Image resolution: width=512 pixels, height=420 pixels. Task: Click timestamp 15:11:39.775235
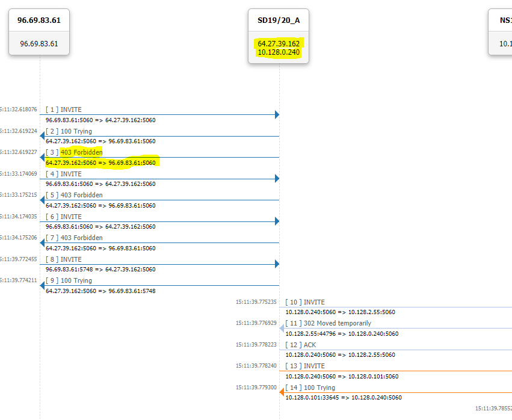tap(256, 302)
